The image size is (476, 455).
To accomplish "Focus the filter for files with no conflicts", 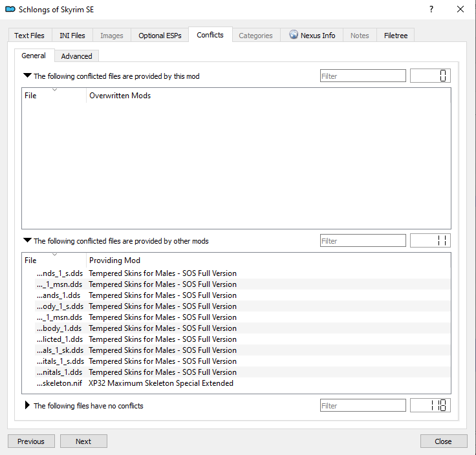I will pos(363,405).
